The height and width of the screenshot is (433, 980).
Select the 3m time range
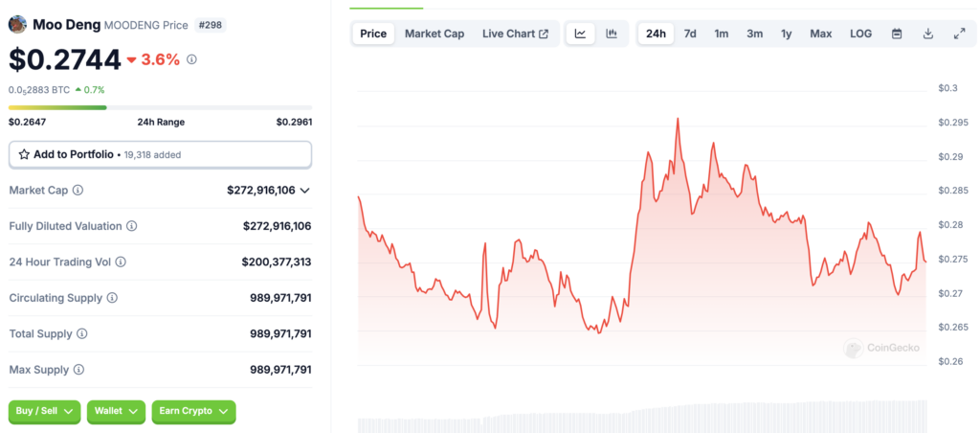tap(754, 34)
